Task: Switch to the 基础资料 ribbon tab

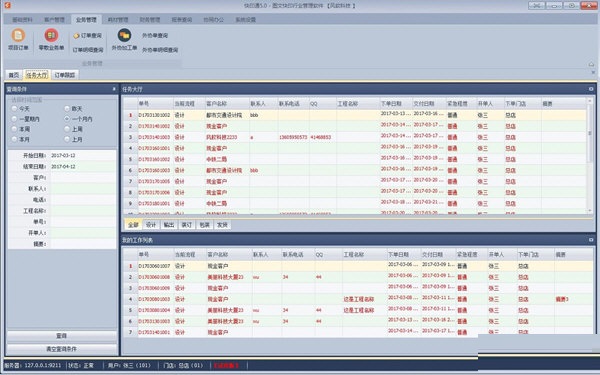Action: [23, 20]
